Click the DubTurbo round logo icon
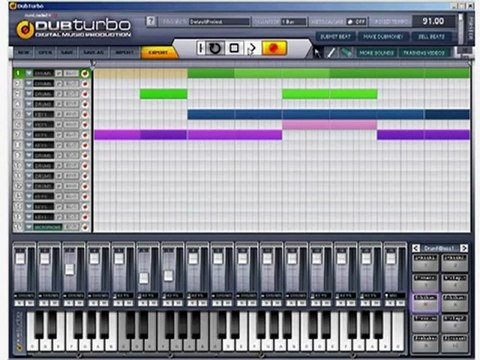The width and height of the screenshot is (480, 360). (x=25, y=30)
